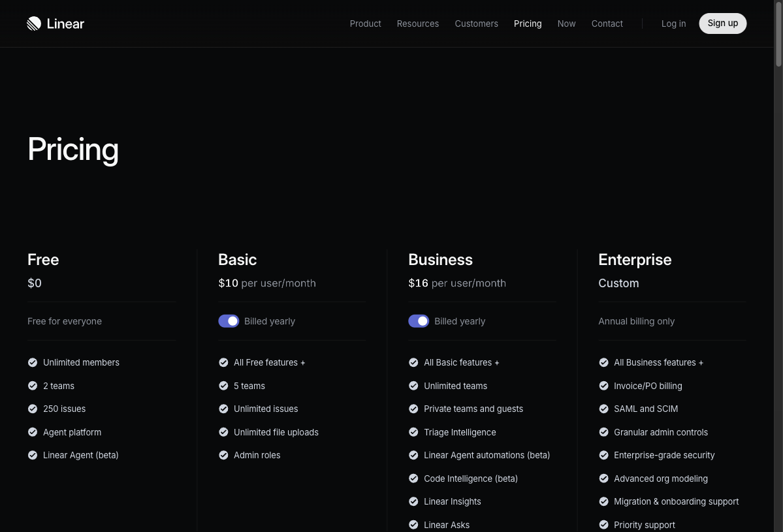The height and width of the screenshot is (532, 783).
Task: Click checkmark icon beside Private teams and guests
Action: [x=413, y=409]
